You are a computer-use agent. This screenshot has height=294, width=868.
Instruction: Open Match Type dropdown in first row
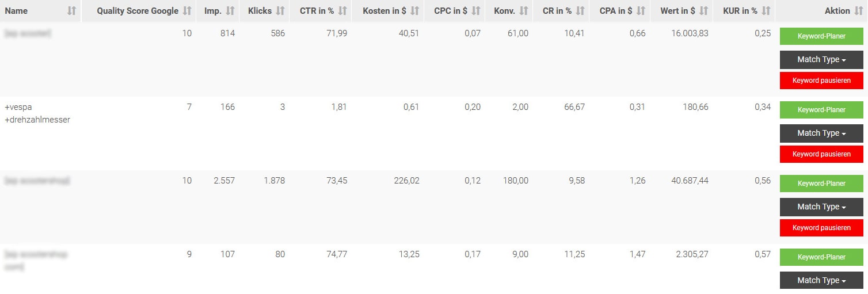tap(821, 60)
